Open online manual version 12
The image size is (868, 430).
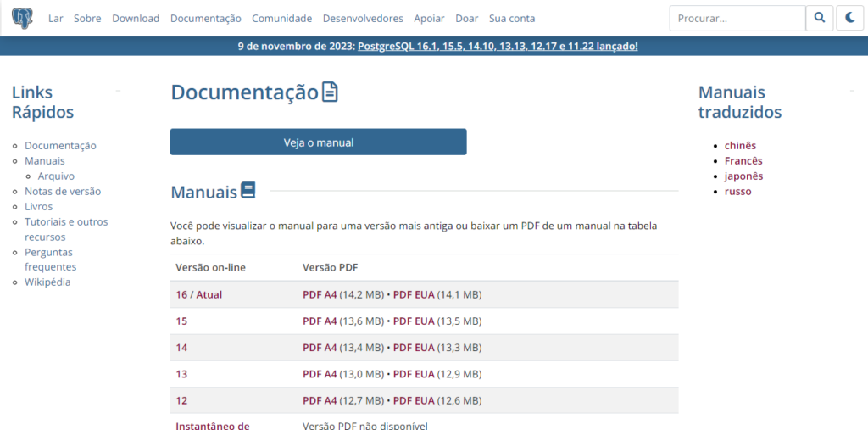[x=181, y=400]
